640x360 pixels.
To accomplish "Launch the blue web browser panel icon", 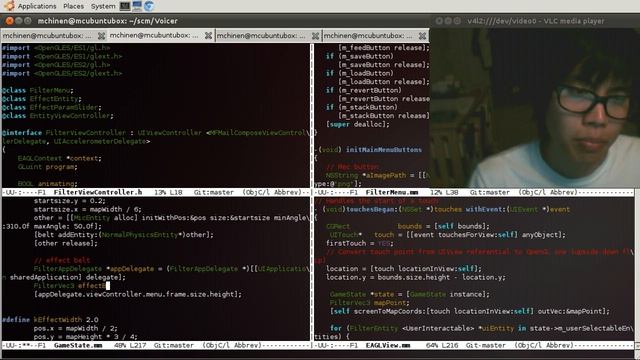I will [x=149, y=6].
